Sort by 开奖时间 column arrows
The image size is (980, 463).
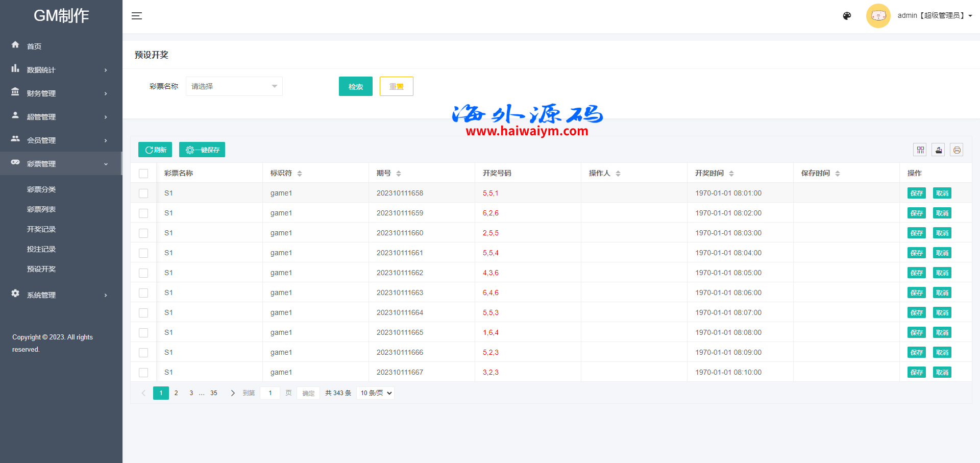click(x=731, y=174)
